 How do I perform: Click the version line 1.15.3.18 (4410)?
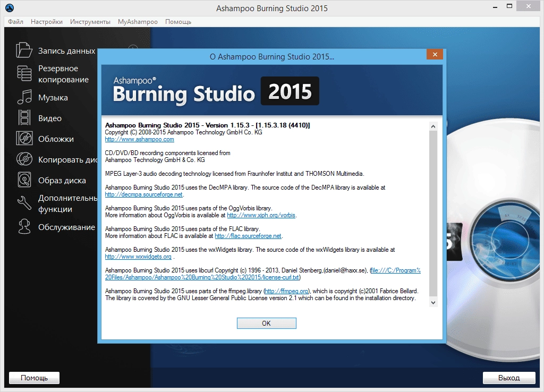[208, 125]
